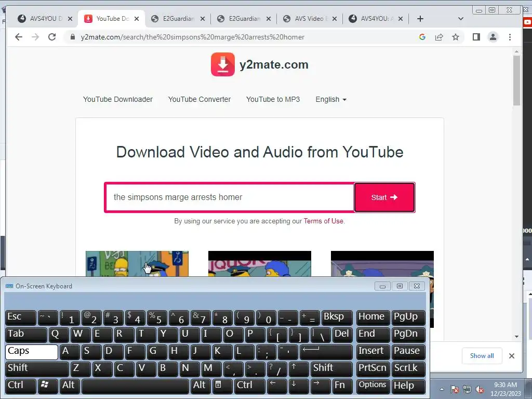Screen dimensions: 532x399
Task: Open the YouTube to MP3 nav link
Action: 273,99
